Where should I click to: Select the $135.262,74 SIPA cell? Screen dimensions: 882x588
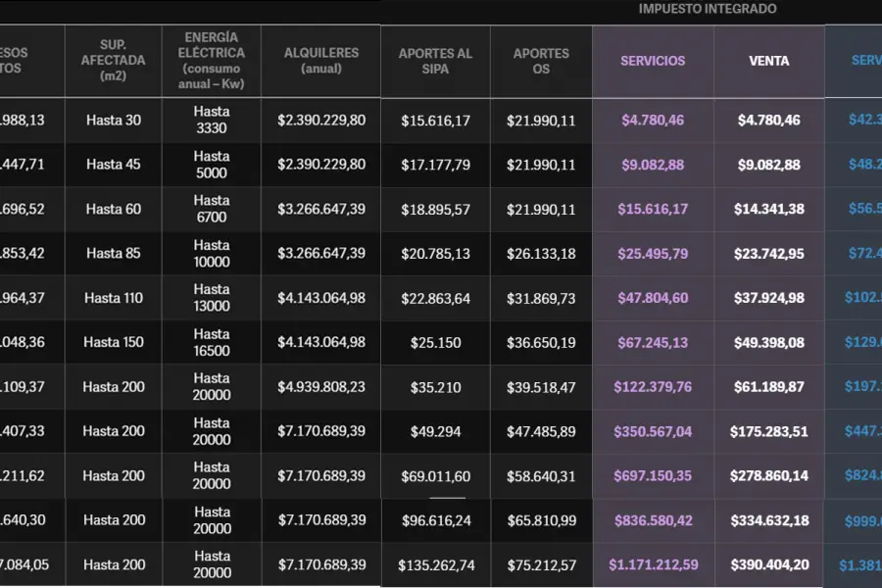(435, 565)
